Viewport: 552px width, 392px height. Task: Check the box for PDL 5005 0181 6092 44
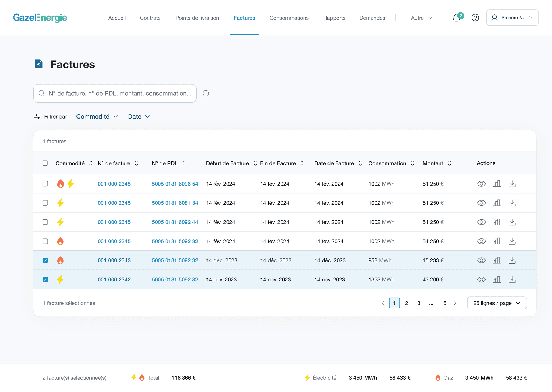45,222
